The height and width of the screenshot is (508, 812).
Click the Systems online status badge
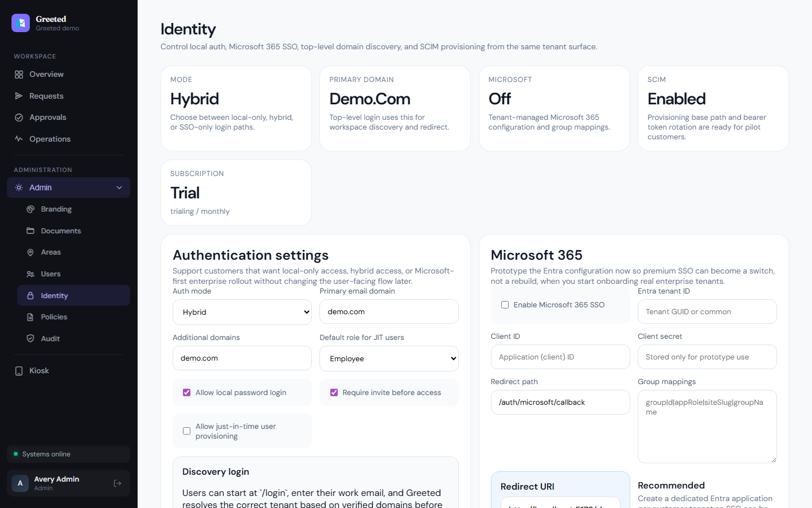[68, 454]
